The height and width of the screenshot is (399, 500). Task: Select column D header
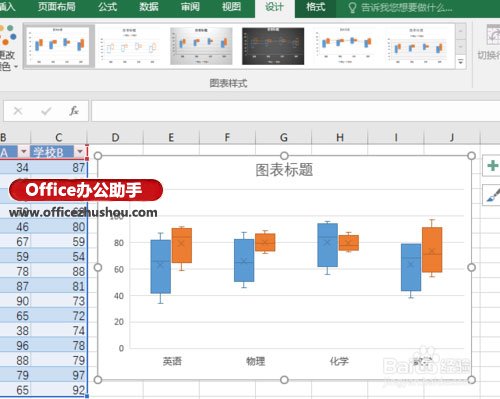click(115, 137)
